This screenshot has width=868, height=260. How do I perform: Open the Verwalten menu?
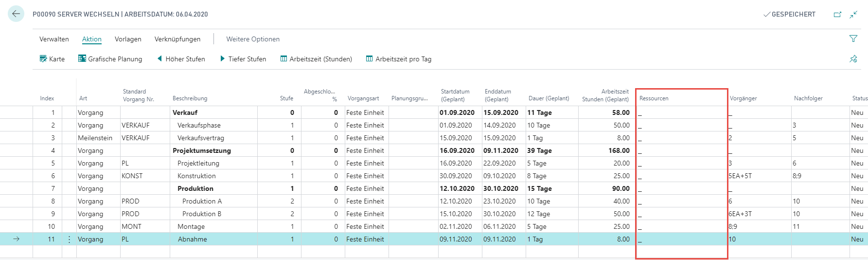pyautogui.click(x=54, y=39)
